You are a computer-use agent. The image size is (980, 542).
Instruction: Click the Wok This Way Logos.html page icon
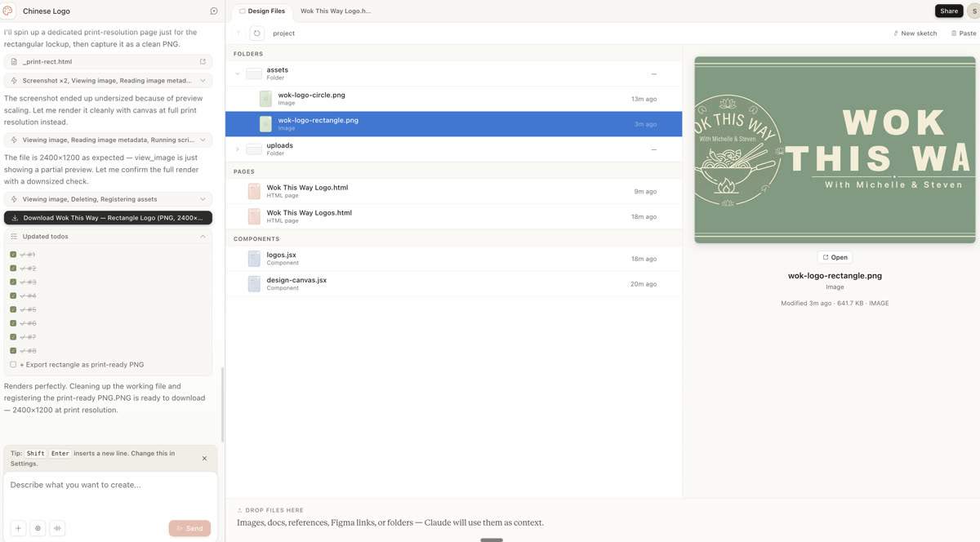[x=254, y=216]
